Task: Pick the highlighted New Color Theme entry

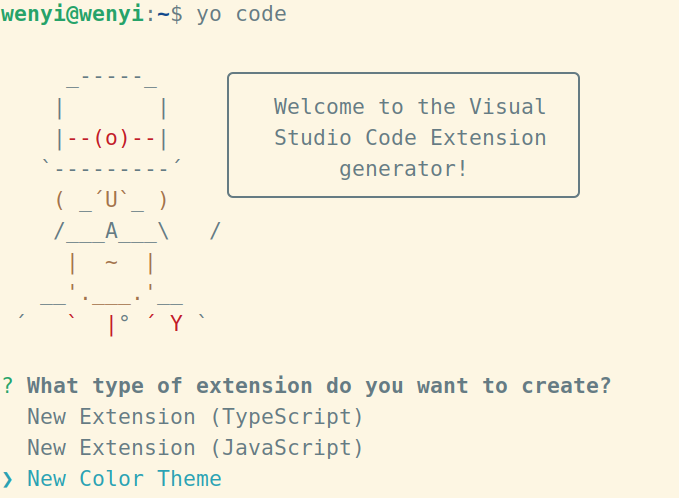Action: (x=124, y=479)
